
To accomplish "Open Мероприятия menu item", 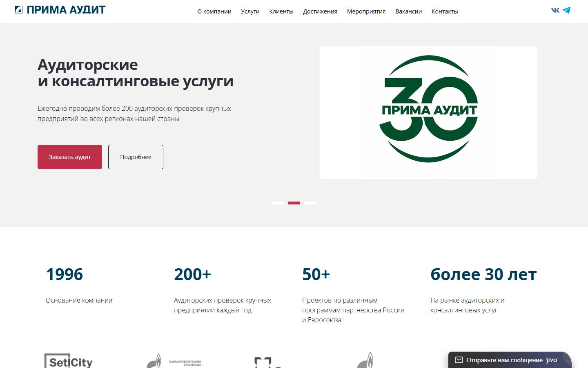I will click(366, 11).
